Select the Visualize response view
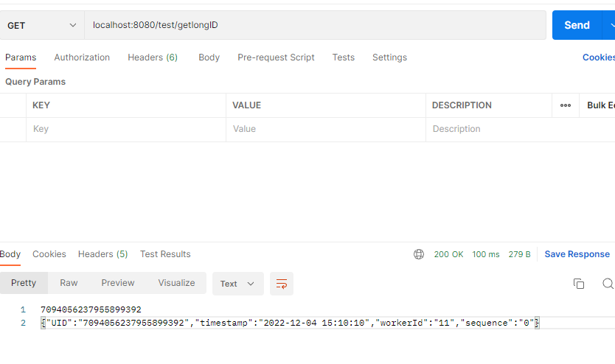 click(x=176, y=283)
